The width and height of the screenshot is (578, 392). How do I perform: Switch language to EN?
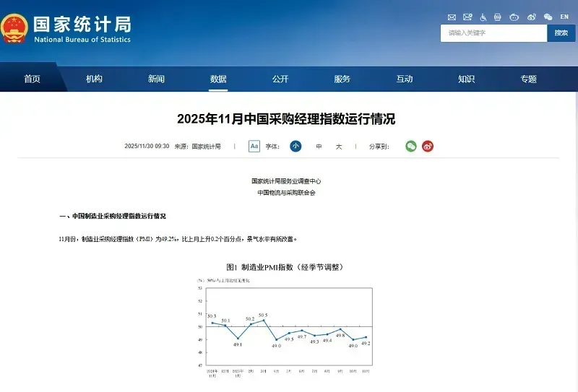(x=564, y=17)
